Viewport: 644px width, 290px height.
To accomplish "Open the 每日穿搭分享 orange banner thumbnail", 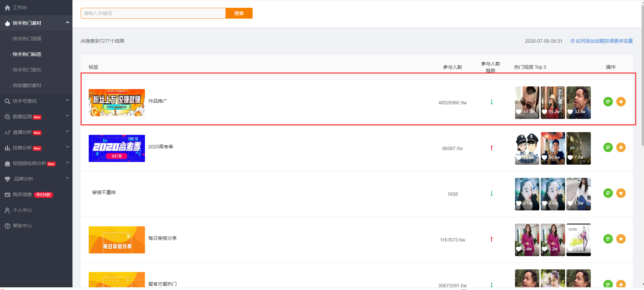I will coord(117,240).
